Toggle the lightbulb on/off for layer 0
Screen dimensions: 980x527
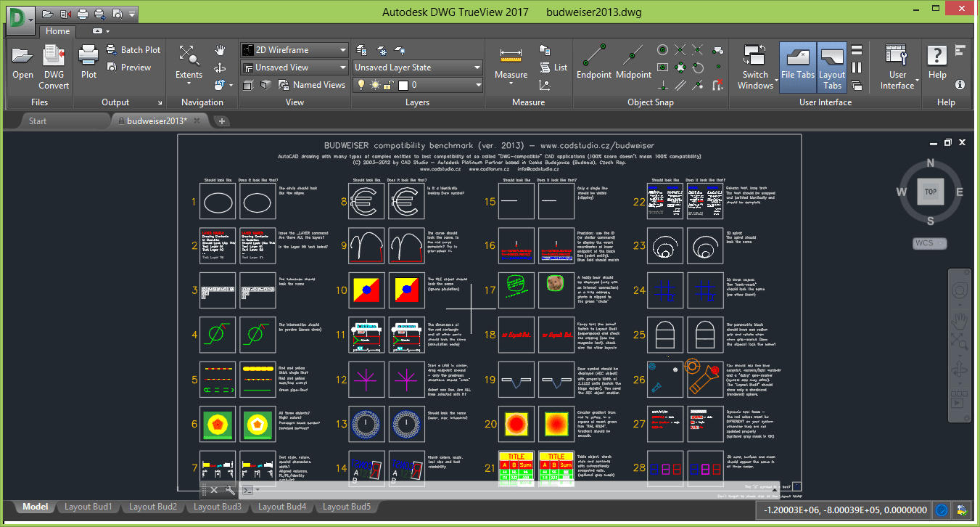click(x=361, y=85)
